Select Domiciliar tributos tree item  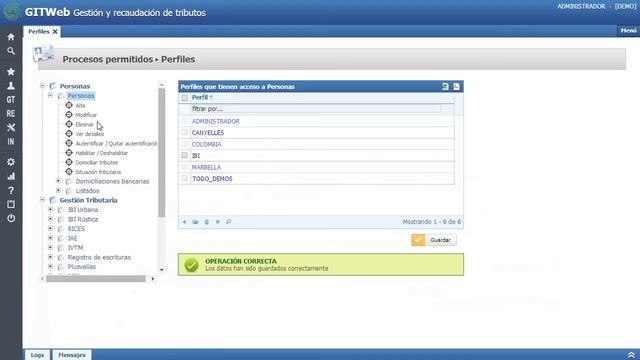[x=97, y=162]
